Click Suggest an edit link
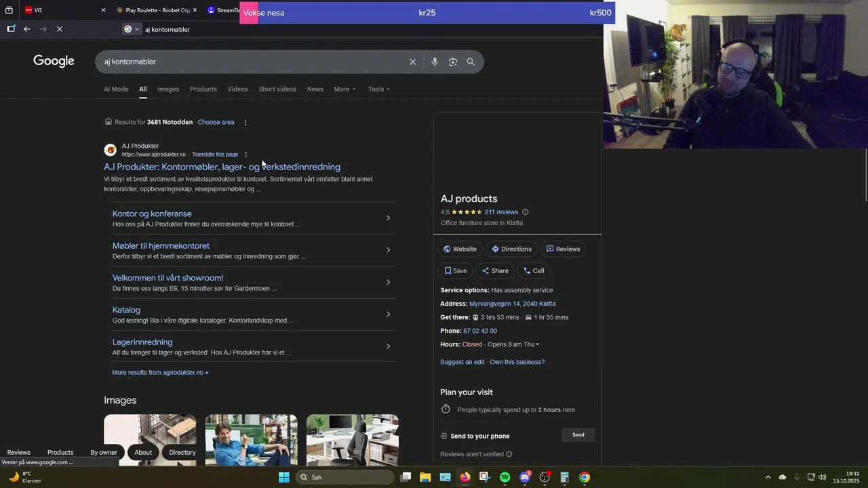 462,362
